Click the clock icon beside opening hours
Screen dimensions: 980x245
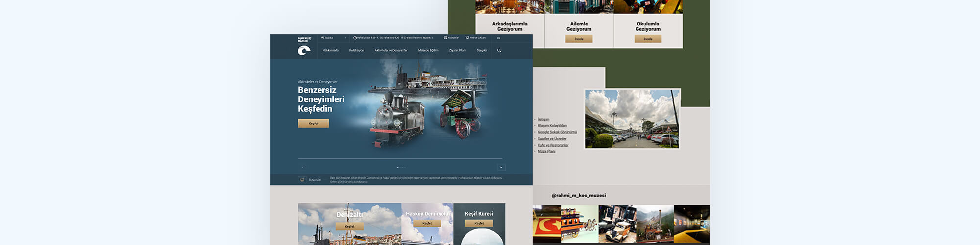point(355,38)
